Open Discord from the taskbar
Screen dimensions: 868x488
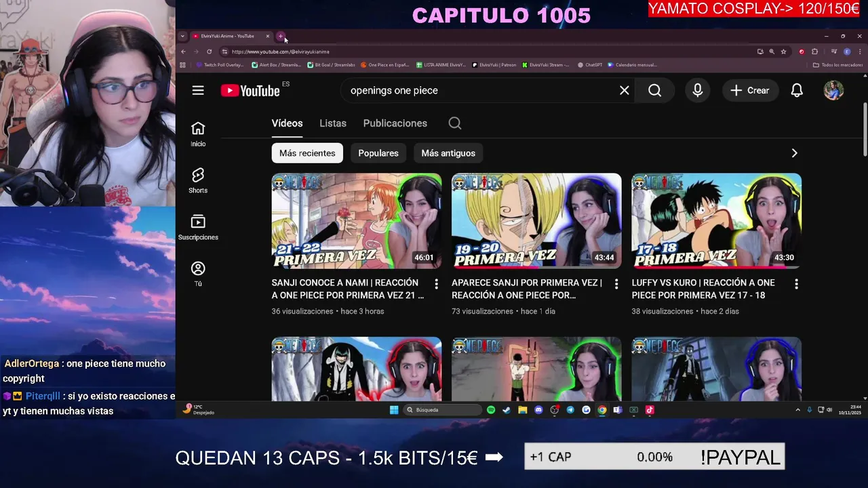pos(538,410)
